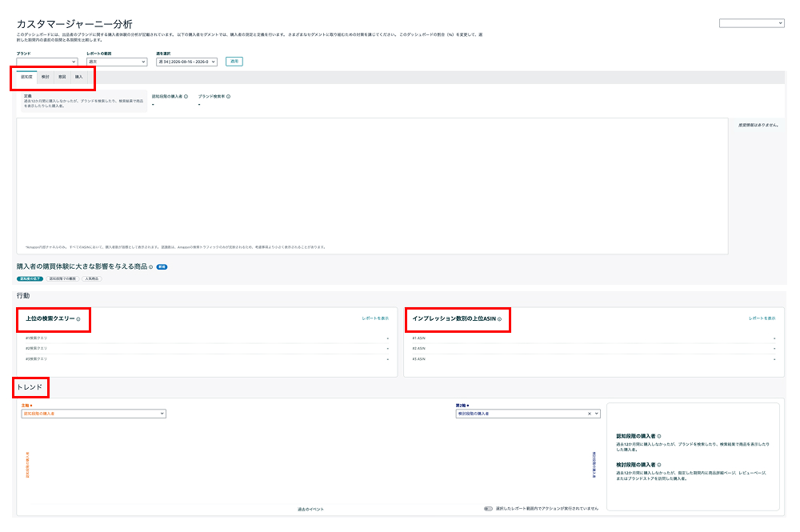800x532 pixels.
Task: Open レポートを表示 link for search queries
Action: point(375,318)
